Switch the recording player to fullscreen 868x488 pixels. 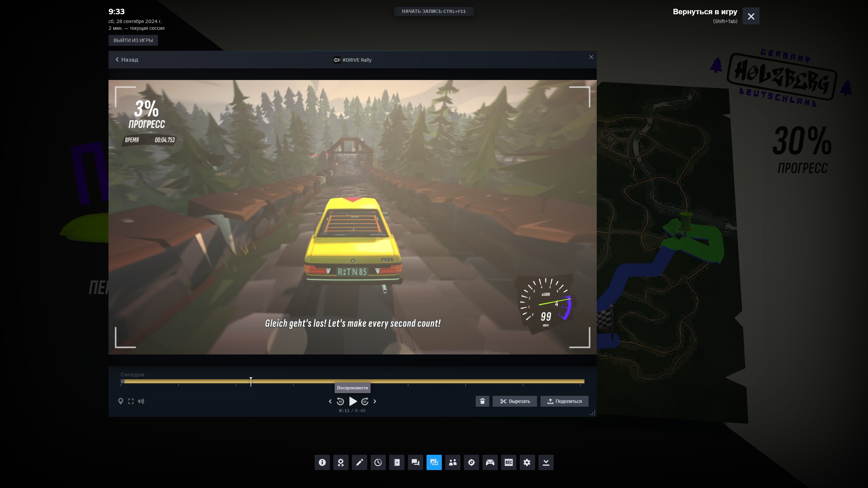[131, 401]
